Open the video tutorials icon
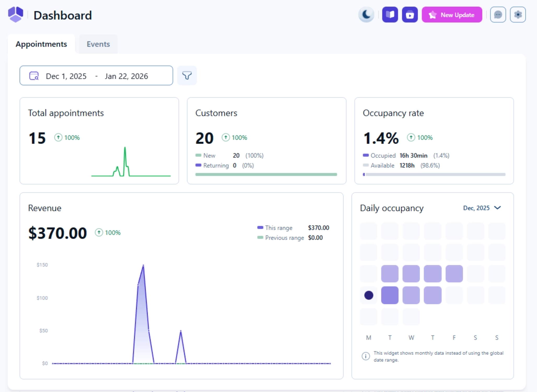The height and width of the screenshot is (392, 537). tap(410, 15)
